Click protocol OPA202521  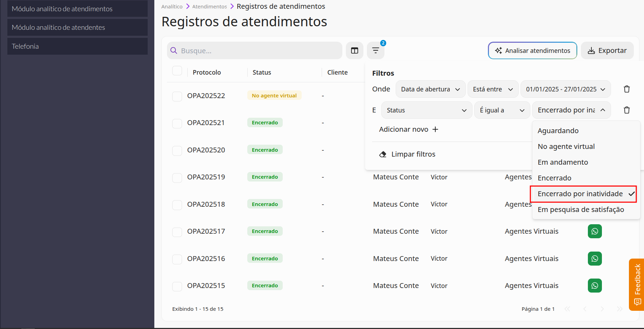coord(206,123)
